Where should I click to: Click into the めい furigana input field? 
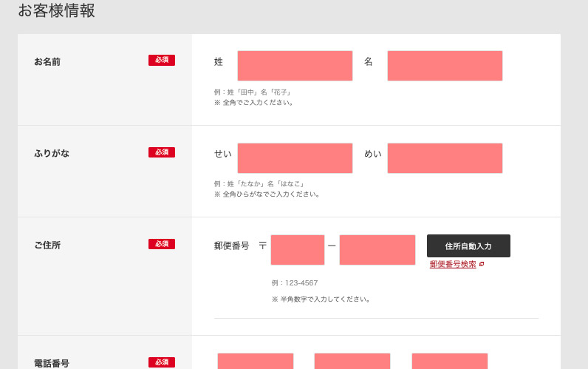[x=445, y=158]
